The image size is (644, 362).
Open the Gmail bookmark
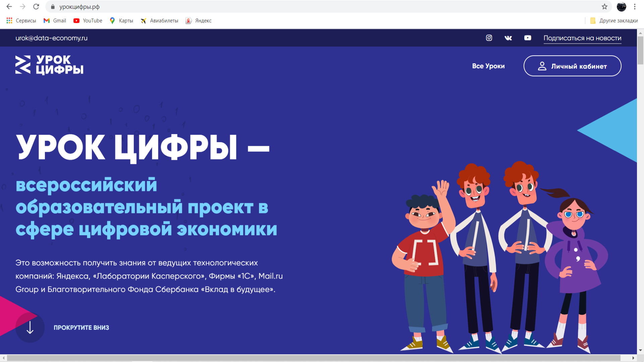pyautogui.click(x=55, y=21)
